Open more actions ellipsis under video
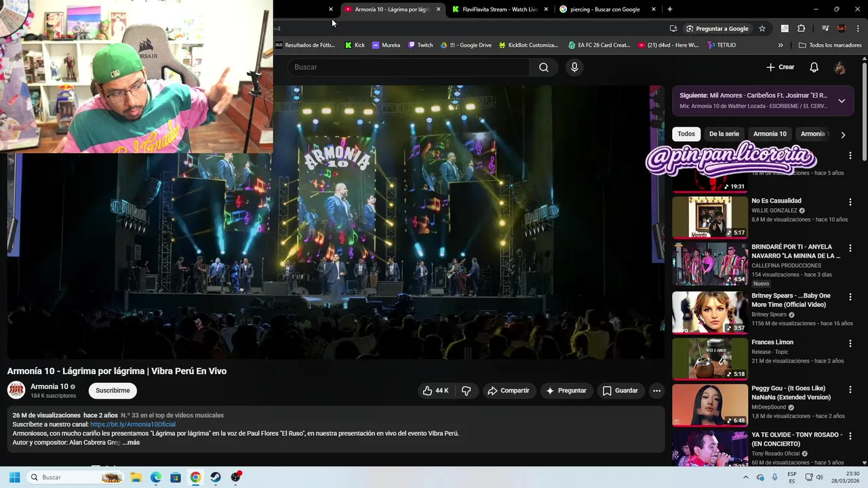Screen dimensions: 868x488 (x=656, y=390)
